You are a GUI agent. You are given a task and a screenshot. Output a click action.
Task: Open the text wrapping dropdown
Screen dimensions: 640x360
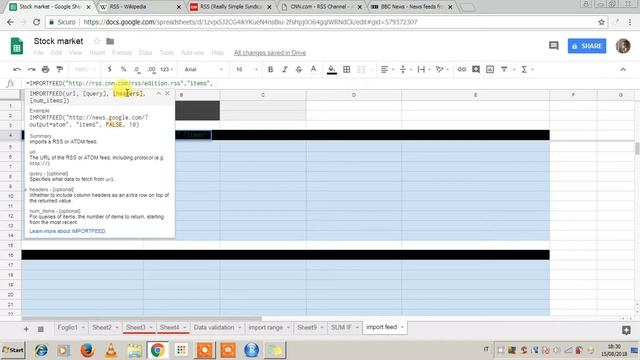click(424, 69)
